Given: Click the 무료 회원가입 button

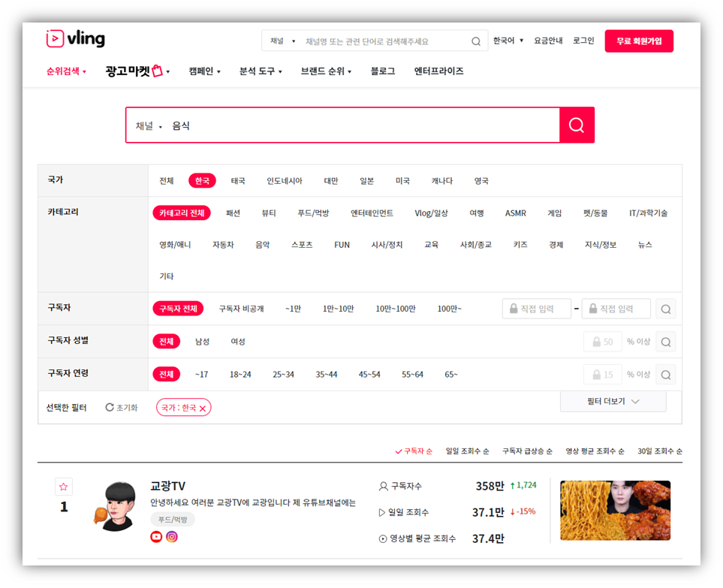Looking at the screenshot, I should (639, 41).
